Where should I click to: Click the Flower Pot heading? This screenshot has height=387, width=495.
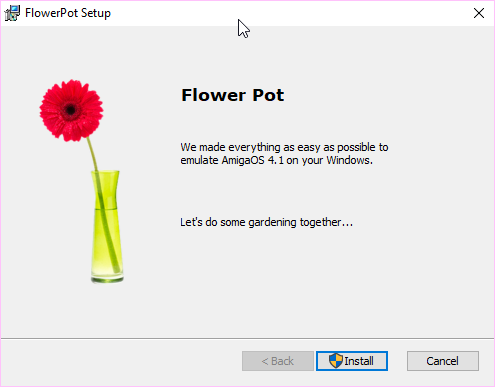coord(233,95)
